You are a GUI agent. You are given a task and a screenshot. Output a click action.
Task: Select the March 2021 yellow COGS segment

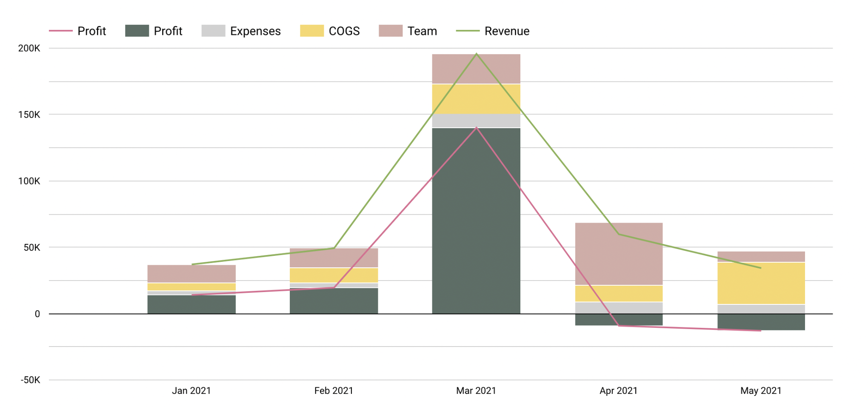(x=476, y=99)
